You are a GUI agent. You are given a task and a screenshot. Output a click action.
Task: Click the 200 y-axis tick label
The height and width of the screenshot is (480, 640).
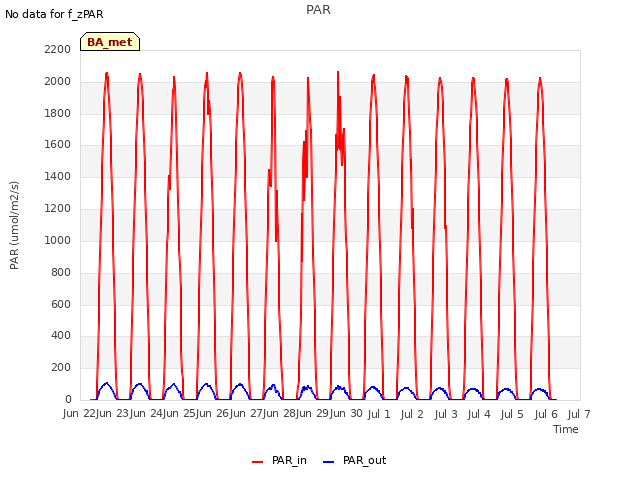(61, 367)
